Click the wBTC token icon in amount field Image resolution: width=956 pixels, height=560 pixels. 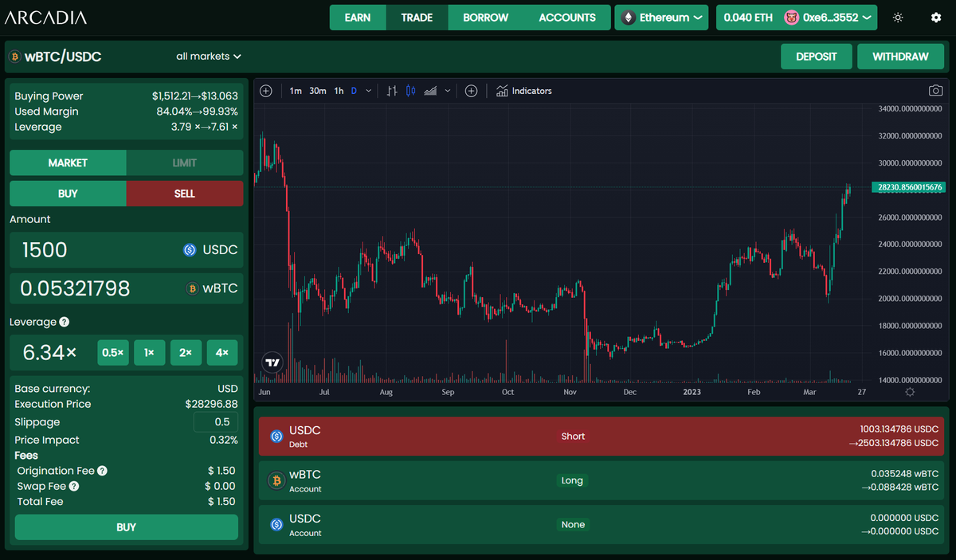coord(191,288)
